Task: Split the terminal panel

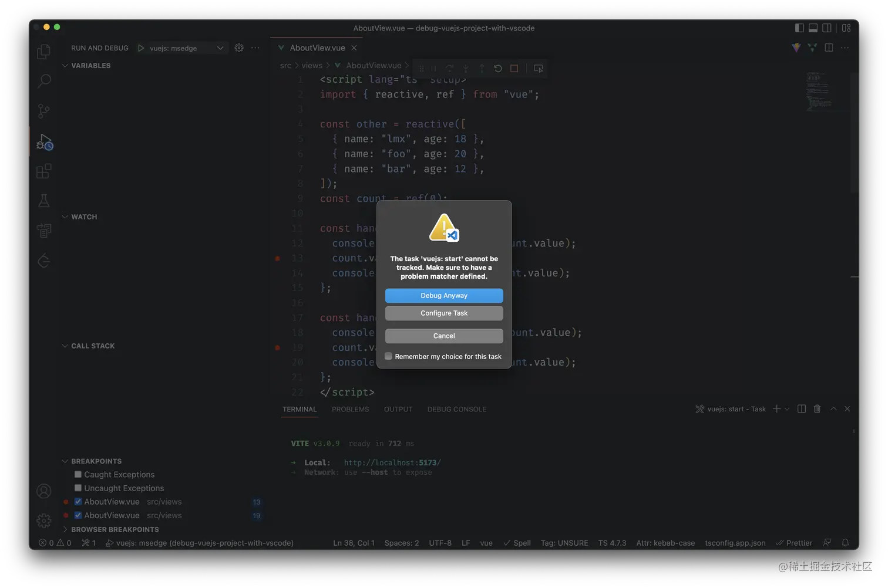Action: 801,408
